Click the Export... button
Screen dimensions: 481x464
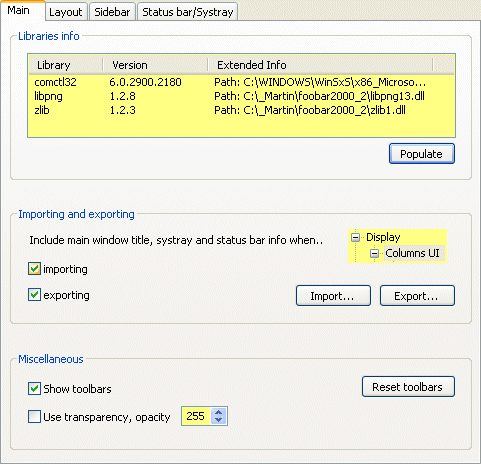(x=417, y=296)
